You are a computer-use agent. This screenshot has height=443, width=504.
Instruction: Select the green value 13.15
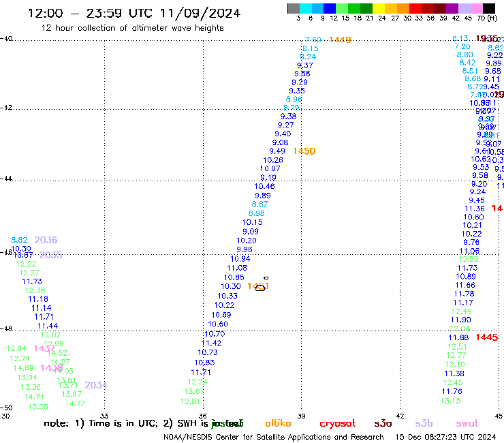click(450, 401)
